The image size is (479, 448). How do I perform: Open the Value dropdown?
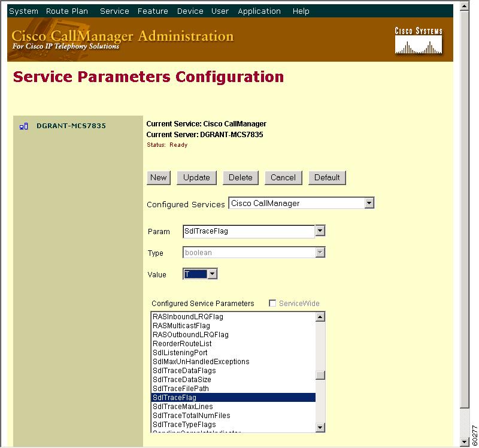click(200, 274)
